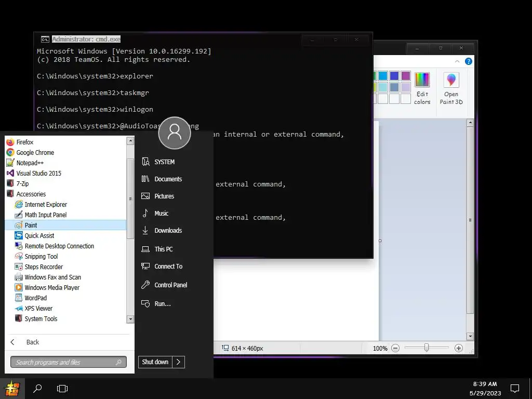Image resolution: width=532 pixels, height=399 pixels.
Task: Pick the indigo color swatch in Paint
Action: coord(394,76)
